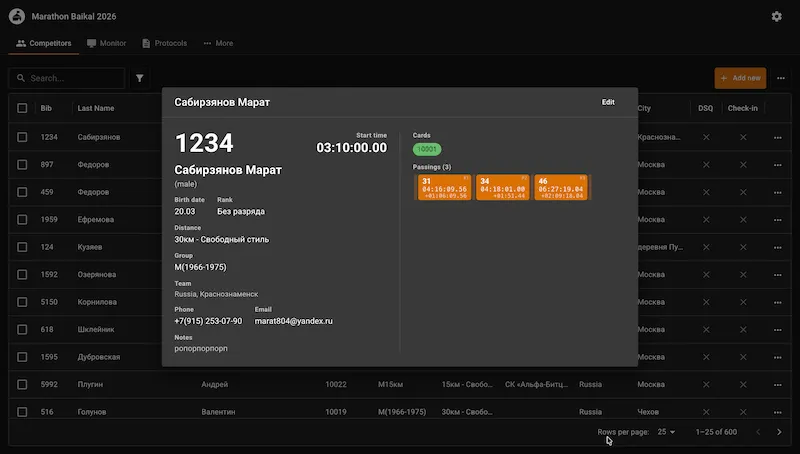Check the row checkbox for bib 459
Screen dimensions: 800x454
click(x=22, y=192)
